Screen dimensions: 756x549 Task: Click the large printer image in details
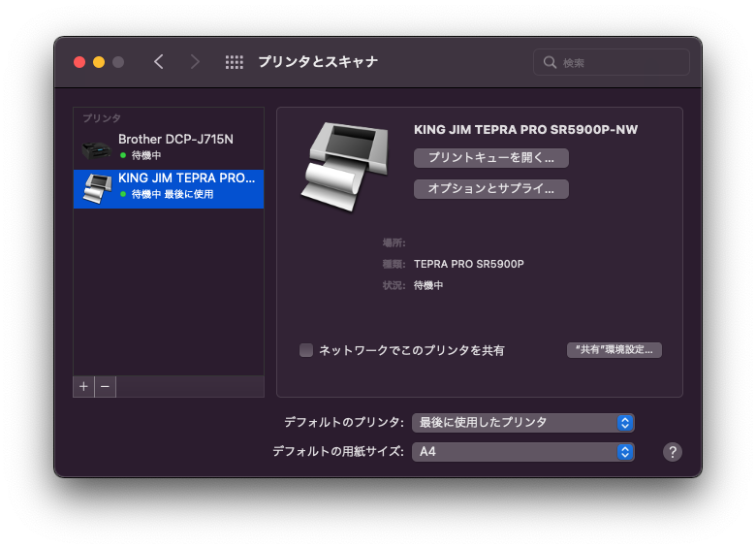[345, 167]
